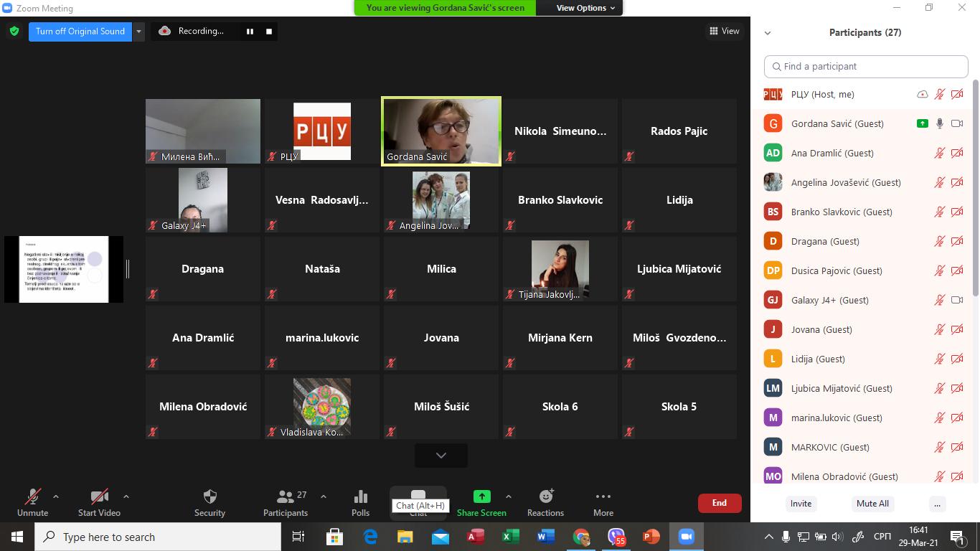Viewport: 980px width, 551px height.
Task: Open the Polls icon in toolbar
Action: tap(360, 496)
